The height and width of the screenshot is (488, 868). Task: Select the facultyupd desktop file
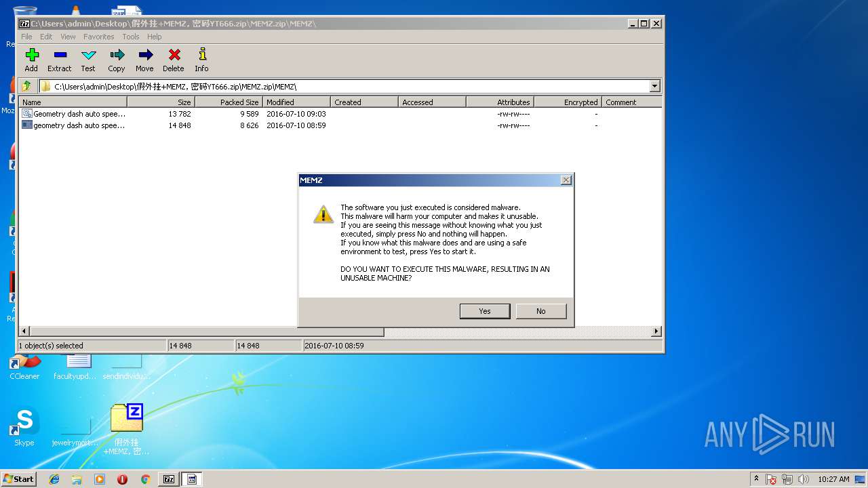75,368
